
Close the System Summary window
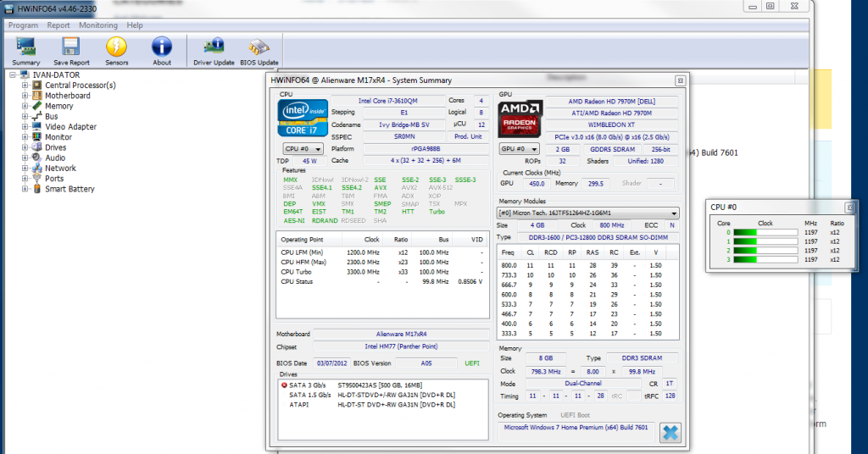pyautogui.click(x=681, y=80)
